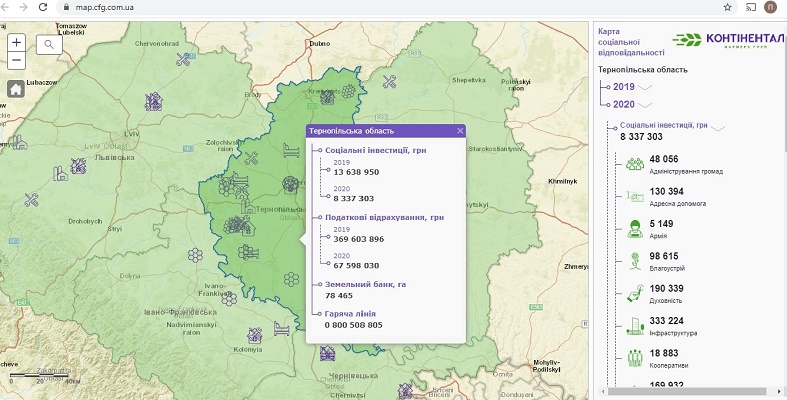Click lone honeycomb marker left of popup bottom
Viewport: 787px width, 400px height.
click(291, 279)
